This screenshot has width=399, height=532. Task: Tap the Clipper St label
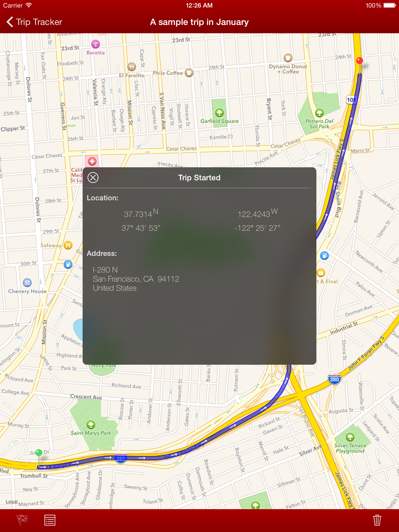[x=13, y=129]
